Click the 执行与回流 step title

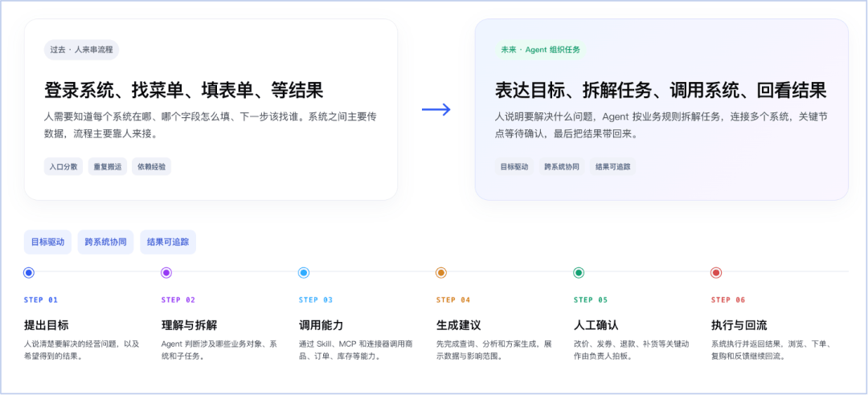pyautogui.click(x=739, y=324)
